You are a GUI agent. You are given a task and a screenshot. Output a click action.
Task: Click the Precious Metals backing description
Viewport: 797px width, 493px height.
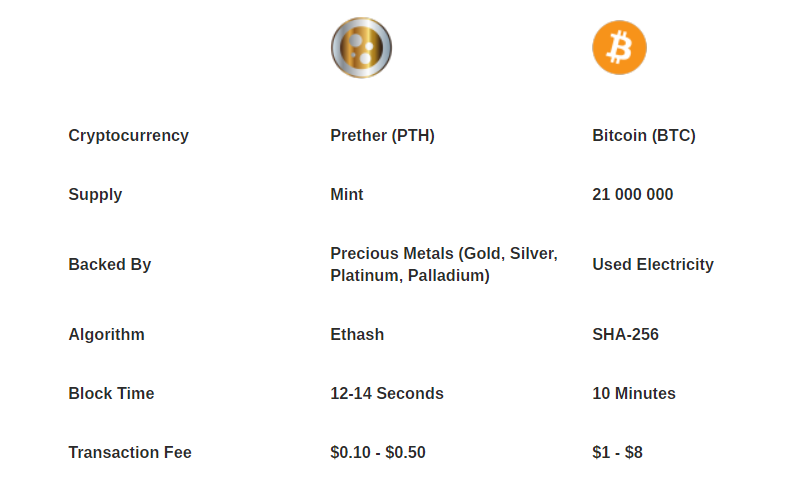click(444, 264)
